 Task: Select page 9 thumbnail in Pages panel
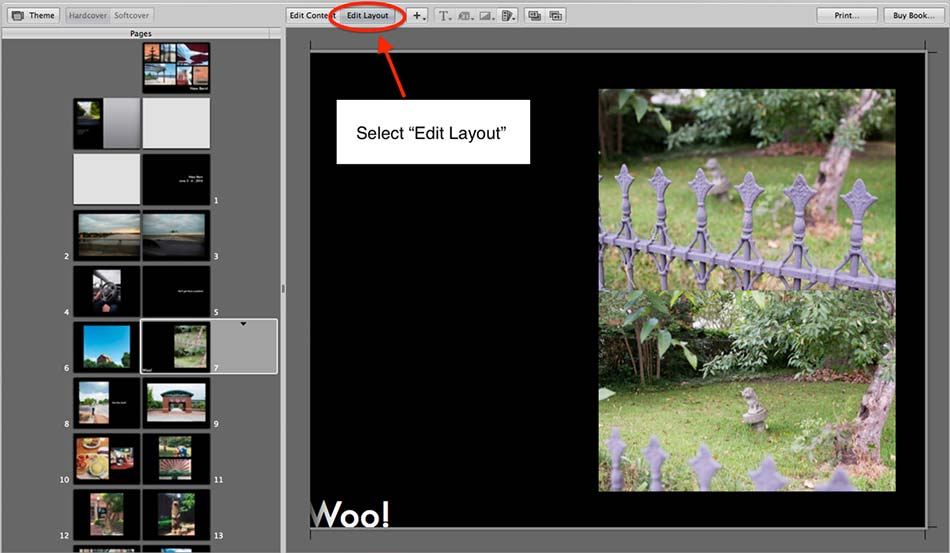176,403
